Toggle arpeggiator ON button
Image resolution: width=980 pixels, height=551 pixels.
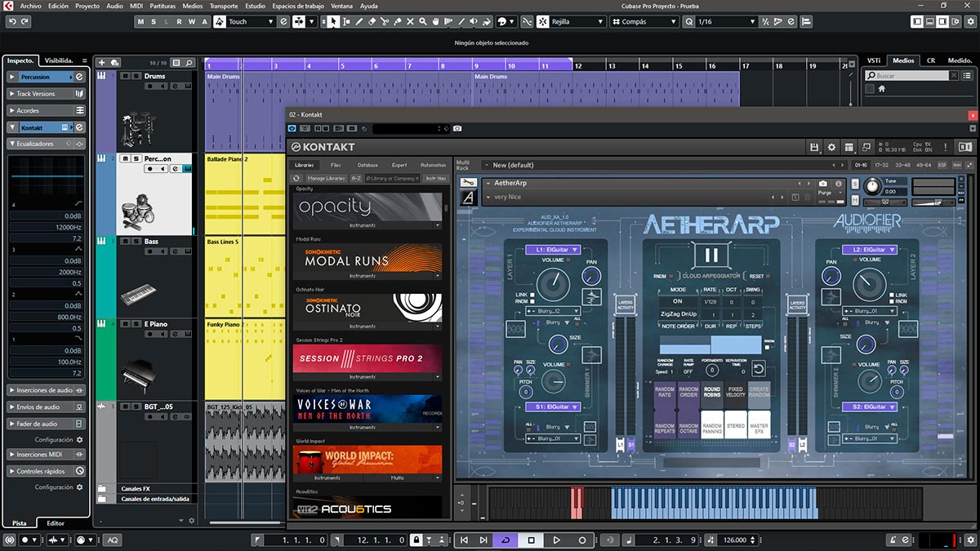(x=677, y=301)
